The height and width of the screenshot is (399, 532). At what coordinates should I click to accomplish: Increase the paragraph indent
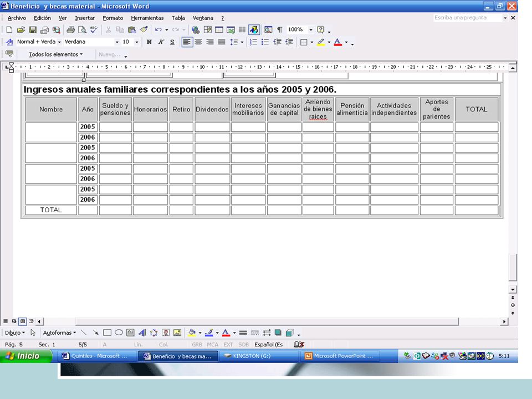click(x=289, y=42)
